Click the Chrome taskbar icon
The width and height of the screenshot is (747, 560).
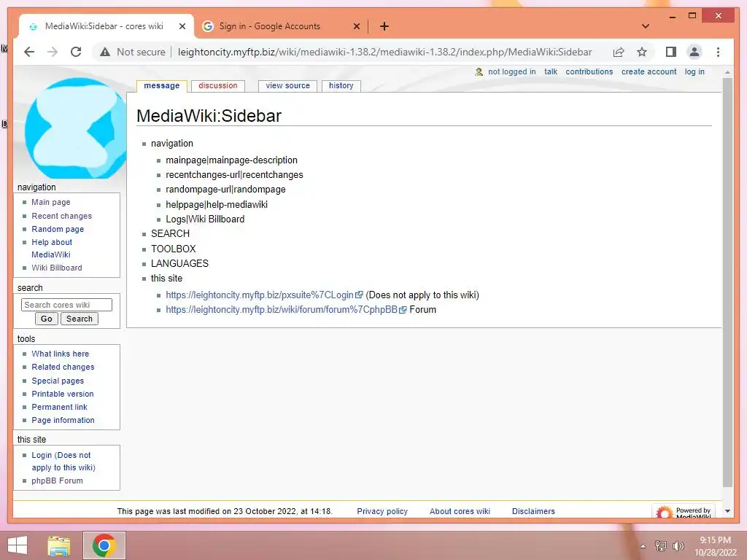pyautogui.click(x=104, y=545)
